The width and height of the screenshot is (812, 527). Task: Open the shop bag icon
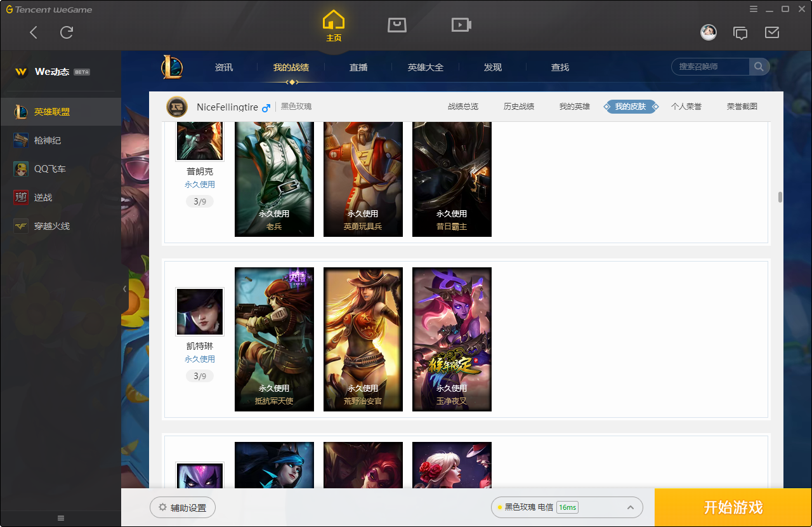click(397, 25)
